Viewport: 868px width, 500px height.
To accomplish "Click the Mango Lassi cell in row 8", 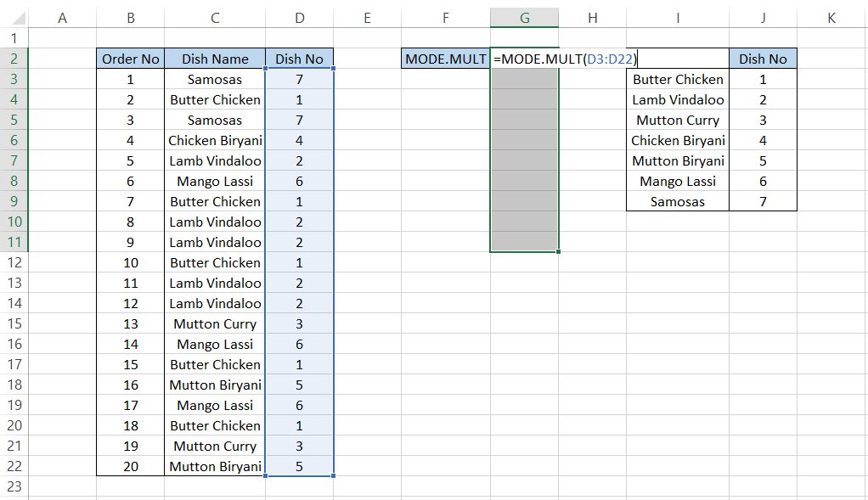I will tap(215, 181).
